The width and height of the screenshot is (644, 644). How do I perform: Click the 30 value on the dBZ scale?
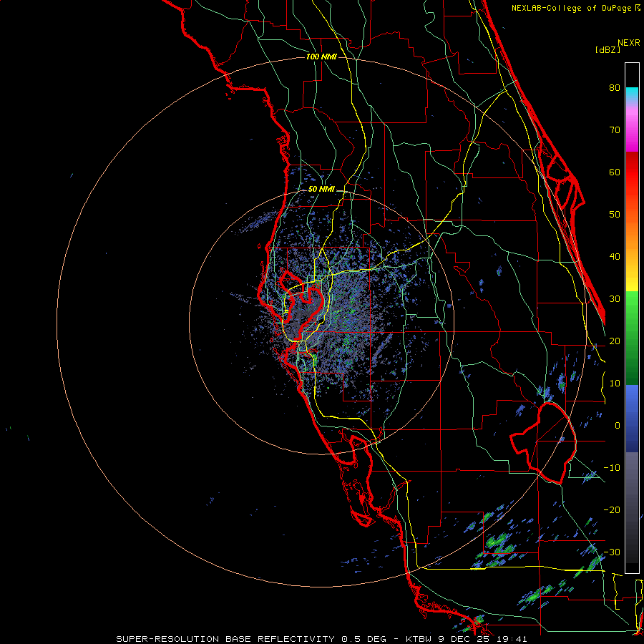tap(615, 298)
